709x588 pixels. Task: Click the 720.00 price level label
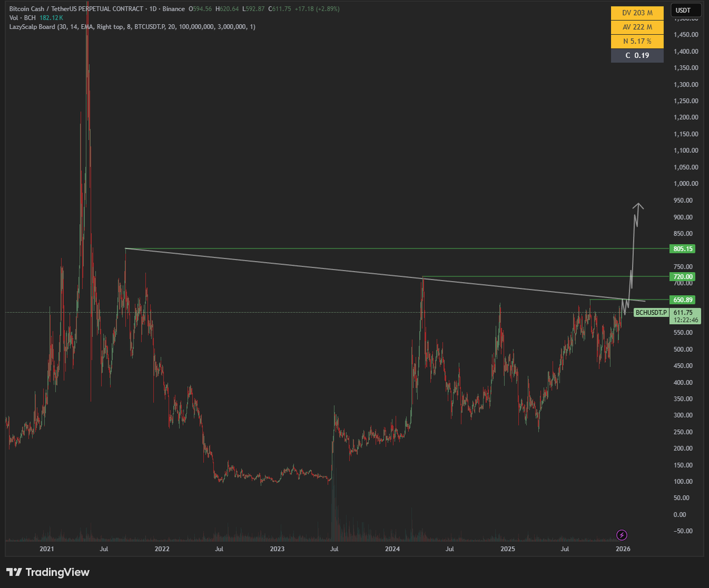pos(684,276)
